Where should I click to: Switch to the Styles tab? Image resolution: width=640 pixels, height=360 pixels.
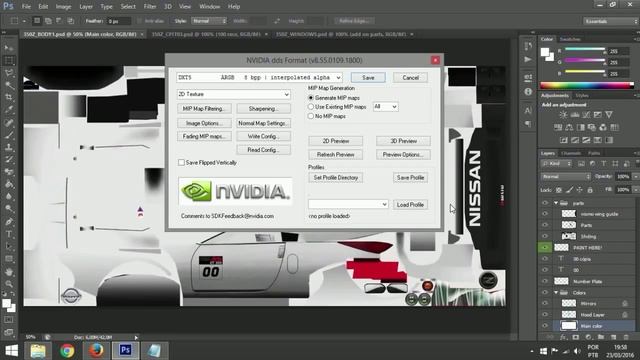pos(582,96)
